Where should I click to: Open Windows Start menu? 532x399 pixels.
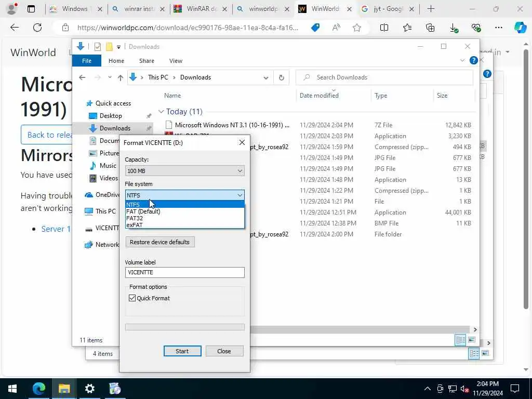12,389
